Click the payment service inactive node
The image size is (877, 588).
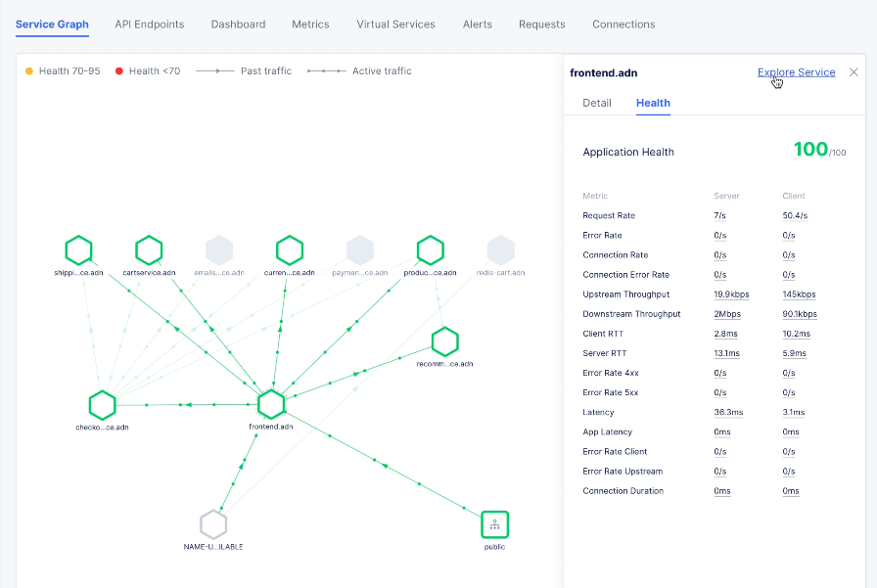(359, 249)
